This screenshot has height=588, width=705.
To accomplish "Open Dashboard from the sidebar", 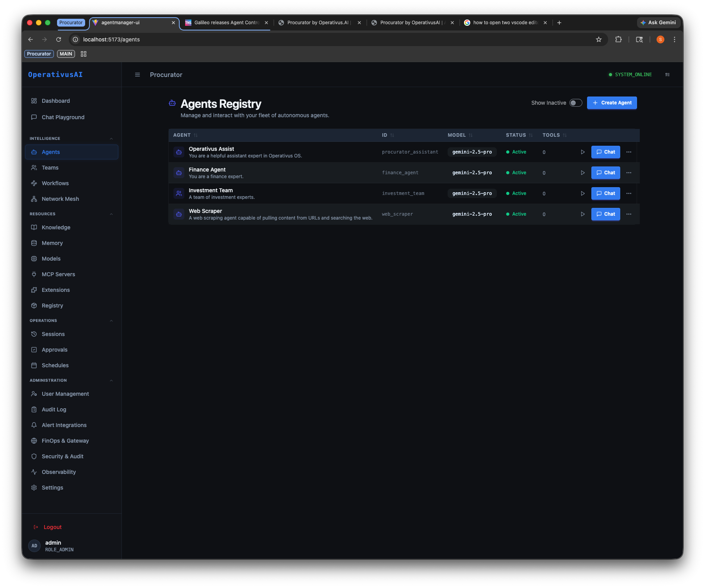I will pos(72,101).
